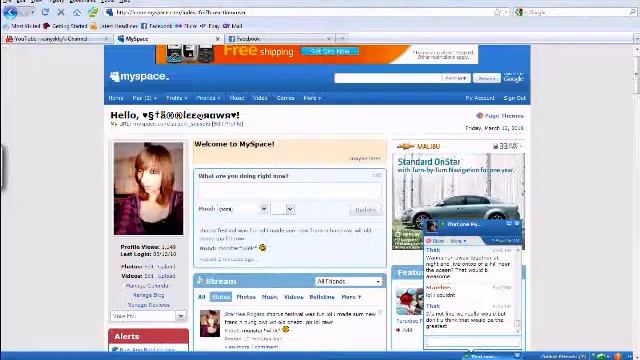
Task: Open the Mood dropdown list
Action: pyautogui.click(x=264, y=209)
